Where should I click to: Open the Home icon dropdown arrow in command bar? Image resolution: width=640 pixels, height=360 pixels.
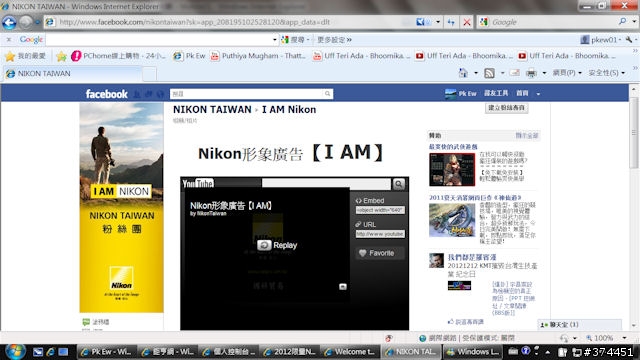(476, 73)
